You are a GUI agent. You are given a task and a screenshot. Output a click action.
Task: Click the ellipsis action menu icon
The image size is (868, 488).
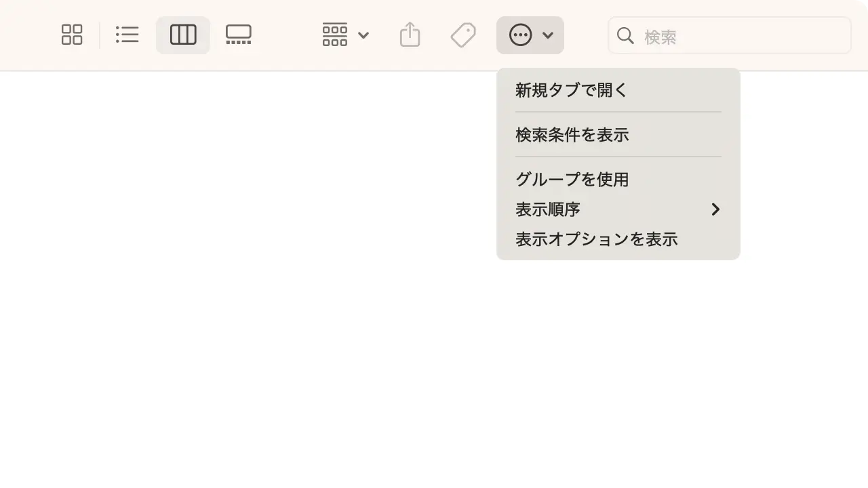coord(520,35)
